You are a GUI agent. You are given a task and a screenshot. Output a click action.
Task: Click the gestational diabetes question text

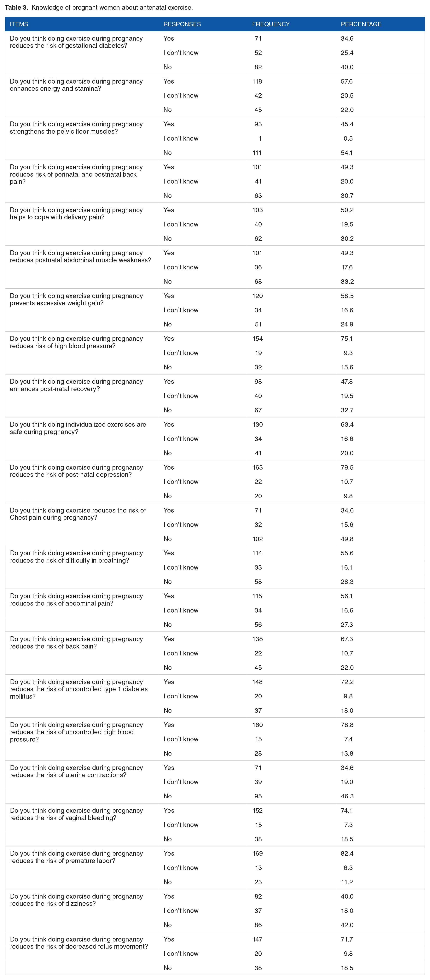[76, 42]
